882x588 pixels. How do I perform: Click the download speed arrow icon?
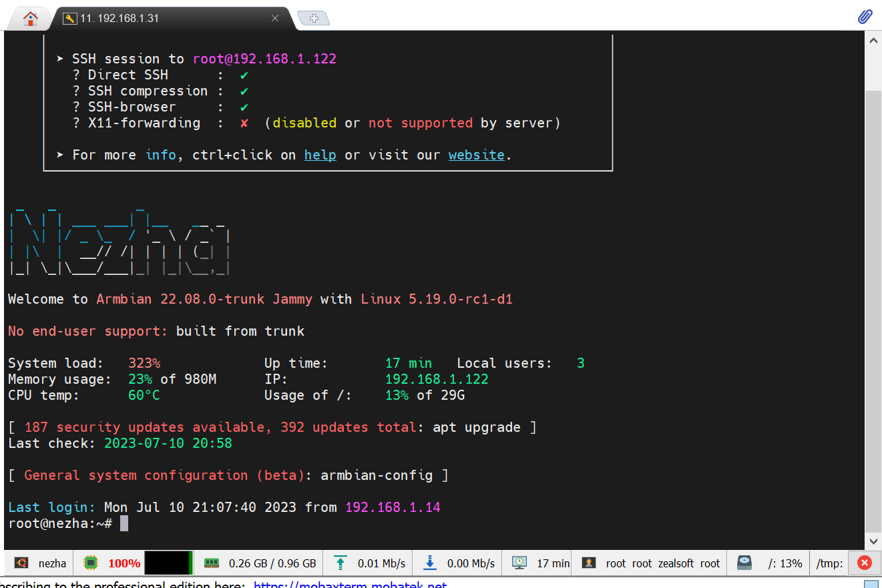tap(430, 563)
